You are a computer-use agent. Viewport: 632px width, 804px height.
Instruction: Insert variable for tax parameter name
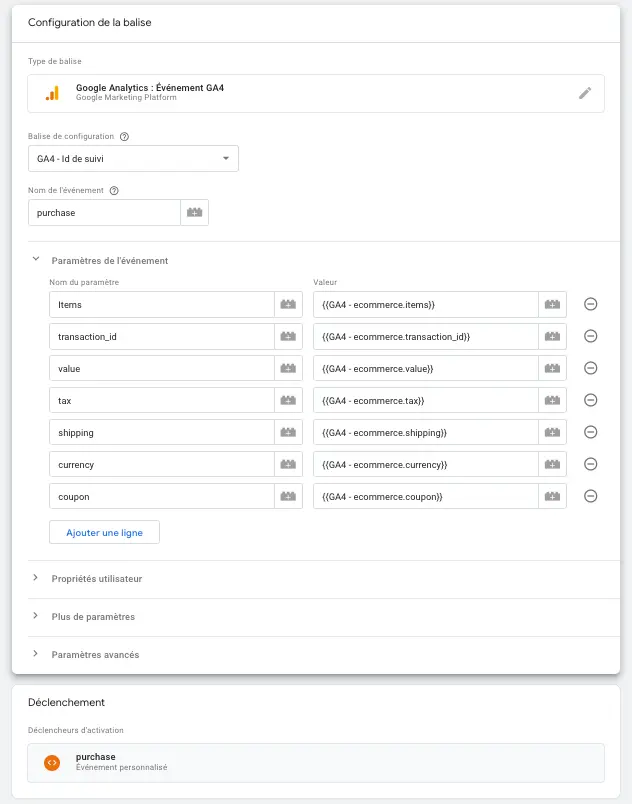pyautogui.click(x=288, y=400)
